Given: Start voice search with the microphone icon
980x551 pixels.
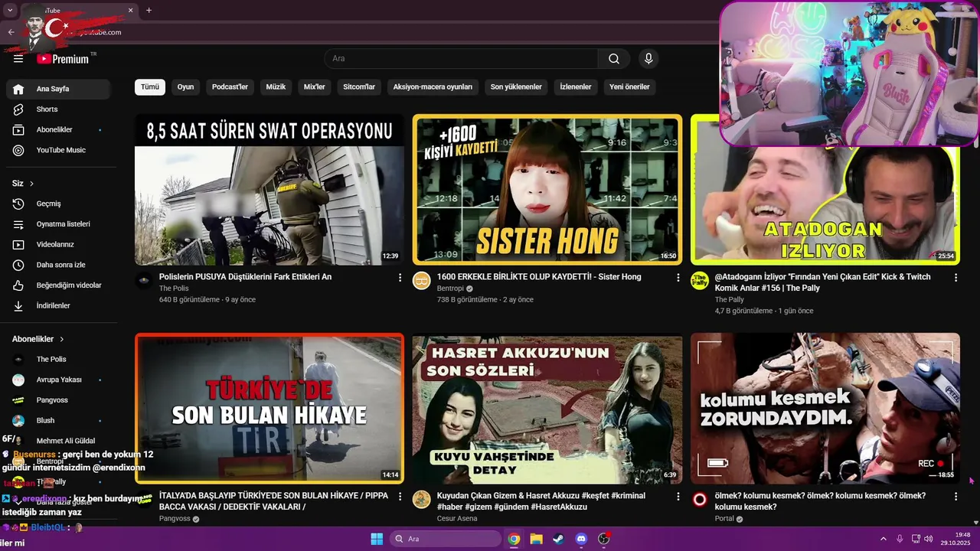Looking at the screenshot, I should click(x=648, y=59).
